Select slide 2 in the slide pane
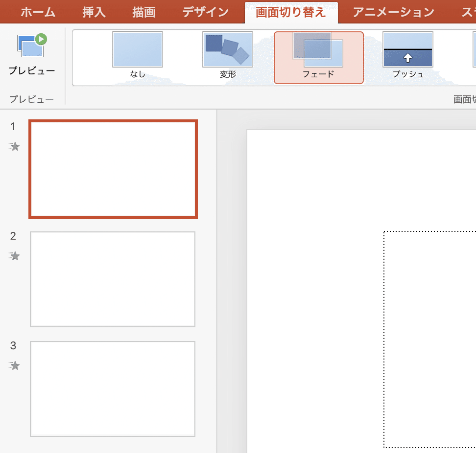The image size is (476, 453). [113, 279]
